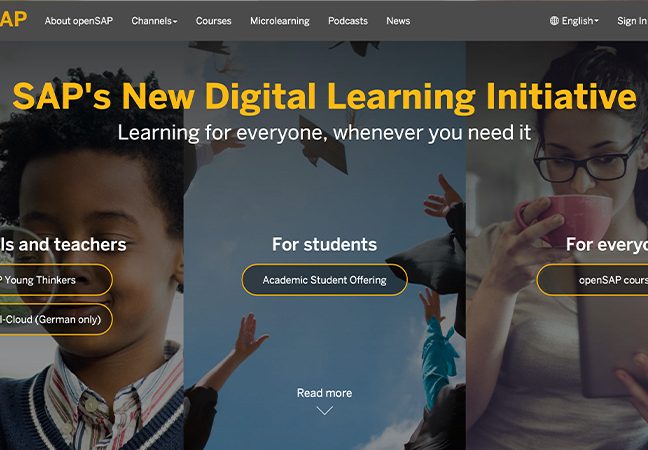Open the News page

point(398,21)
